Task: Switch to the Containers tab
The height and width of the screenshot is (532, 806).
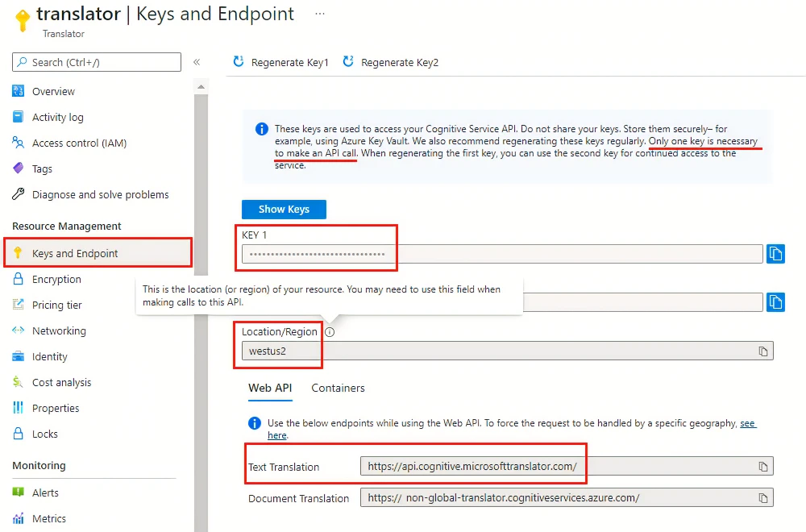Action: coord(338,388)
